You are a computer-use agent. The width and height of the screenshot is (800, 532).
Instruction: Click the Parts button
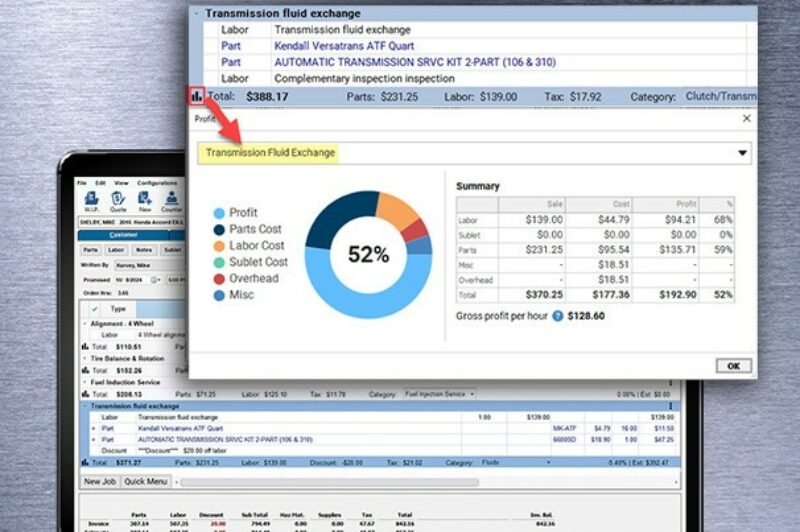pos(90,250)
